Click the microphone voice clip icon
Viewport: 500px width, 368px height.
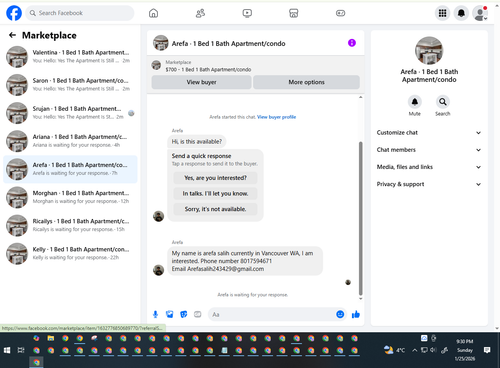click(x=155, y=314)
